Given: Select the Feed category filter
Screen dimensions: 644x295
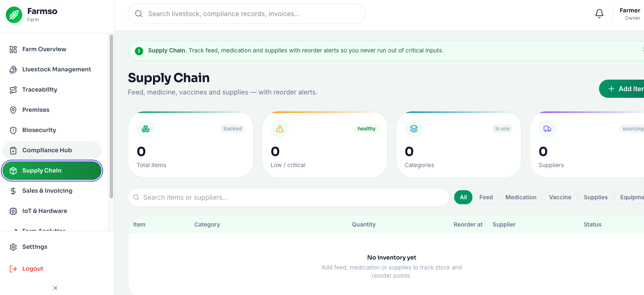Looking at the screenshot, I should pyautogui.click(x=486, y=197).
